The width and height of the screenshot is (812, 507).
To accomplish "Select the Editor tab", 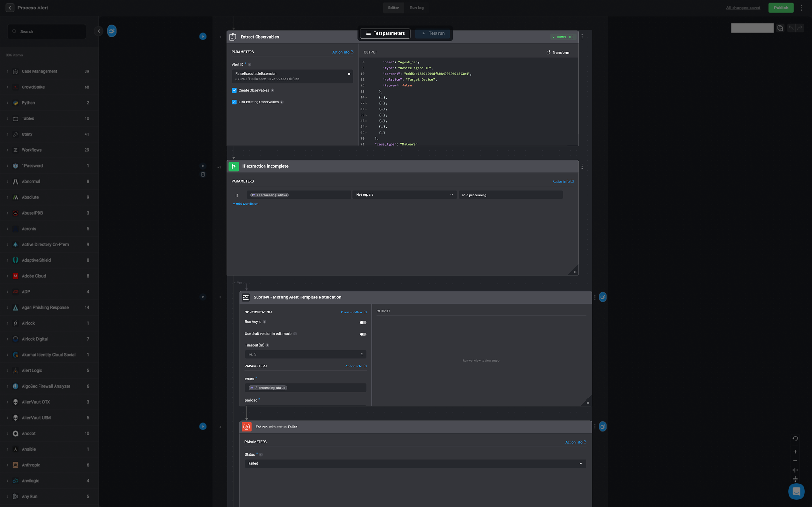I will pyautogui.click(x=393, y=8).
